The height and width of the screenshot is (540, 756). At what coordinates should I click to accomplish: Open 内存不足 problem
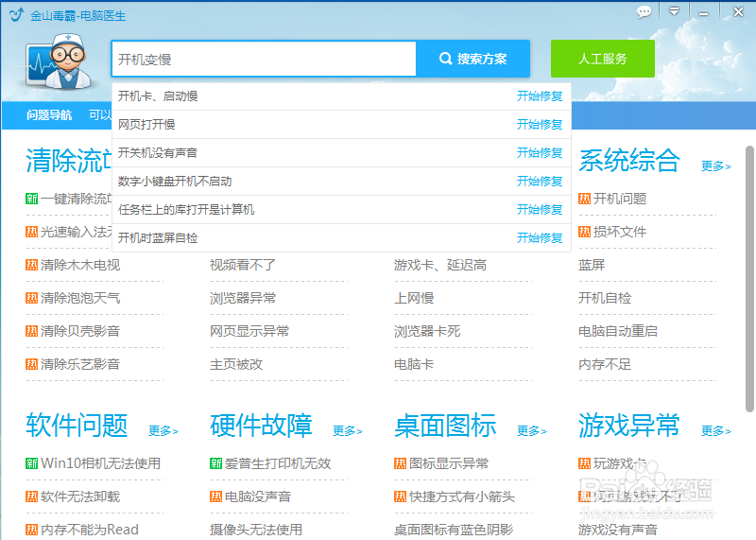[605, 364]
